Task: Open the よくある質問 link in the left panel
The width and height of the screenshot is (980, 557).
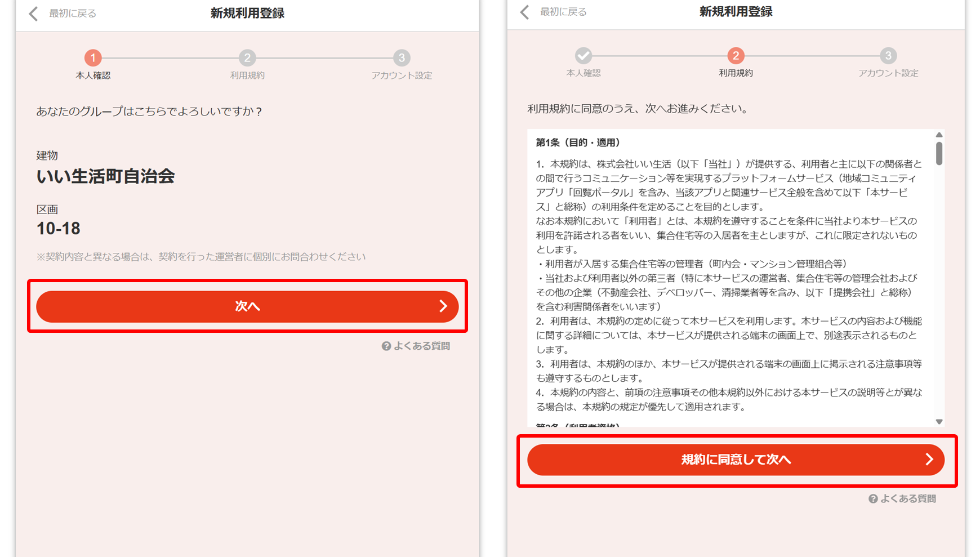Action: tap(416, 346)
